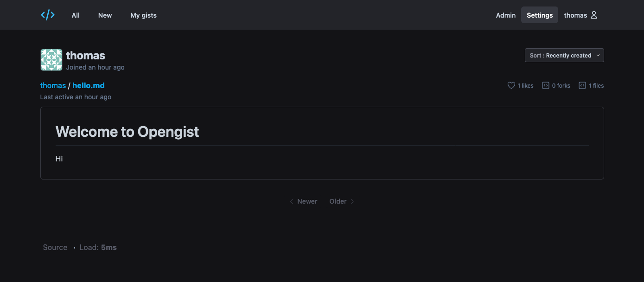644x282 pixels.
Task: Click the left chevron beside Newer
Action: [292, 201]
